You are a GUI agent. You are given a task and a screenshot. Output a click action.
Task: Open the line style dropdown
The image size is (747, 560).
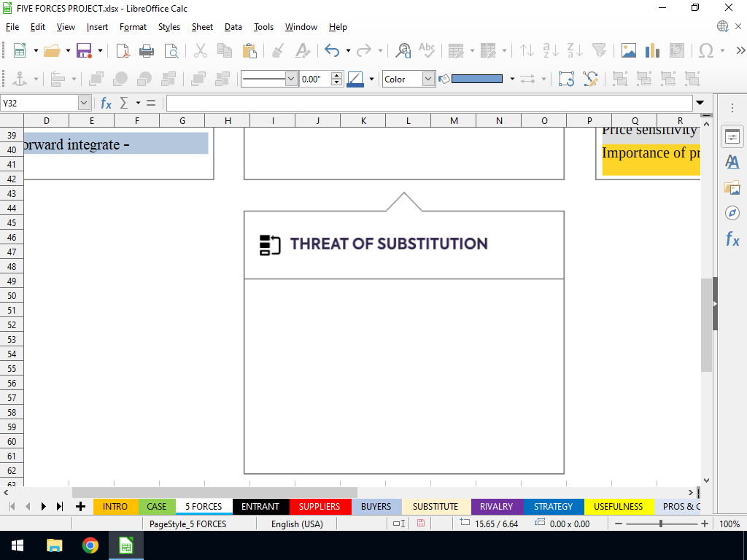(291, 79)
